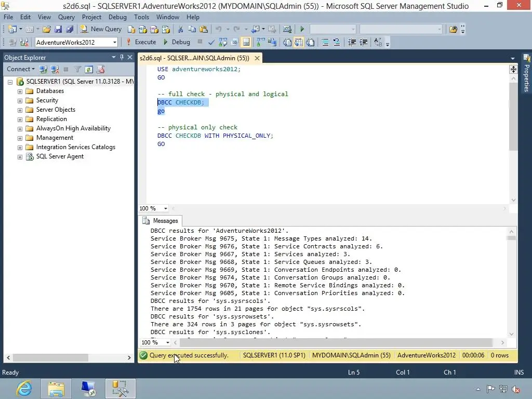Refresh Object Explorer using the refresh icon

click(89, 69)
